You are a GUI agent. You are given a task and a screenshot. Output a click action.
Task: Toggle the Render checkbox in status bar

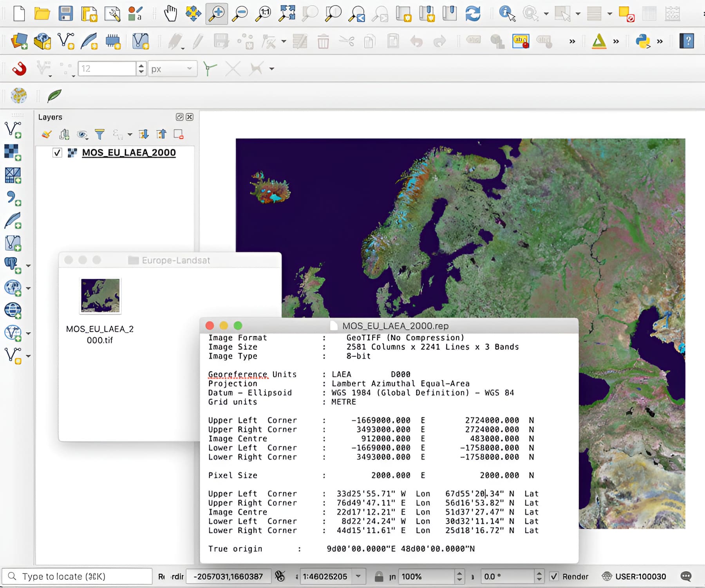(555, 576)
